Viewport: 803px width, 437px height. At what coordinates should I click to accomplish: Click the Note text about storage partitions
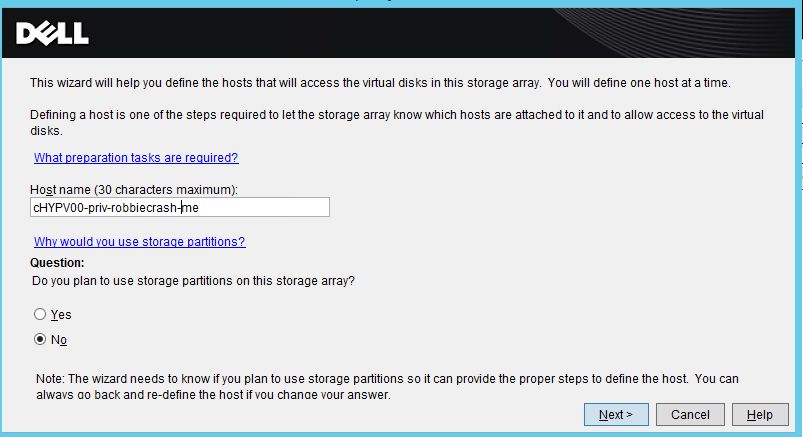click(387, 387)
